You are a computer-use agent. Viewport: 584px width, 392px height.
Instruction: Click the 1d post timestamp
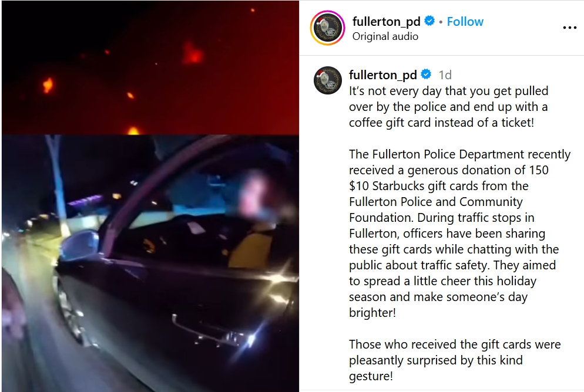(x=445, y=75)
